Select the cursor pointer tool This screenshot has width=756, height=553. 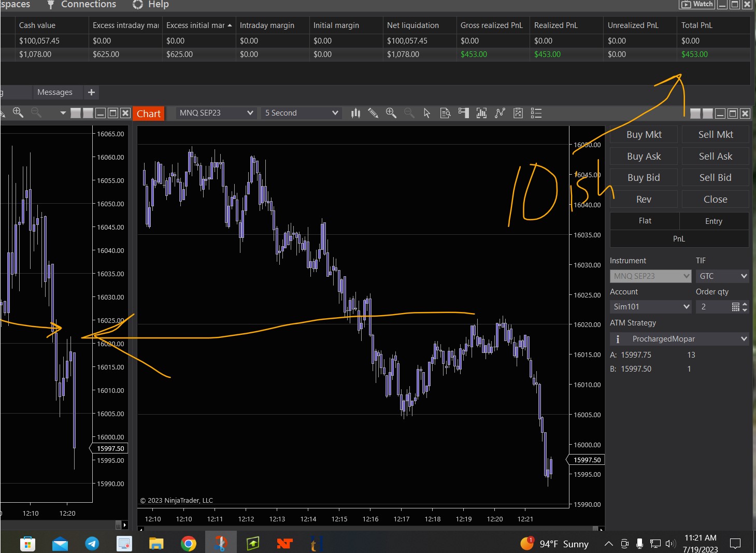point(427,113)
